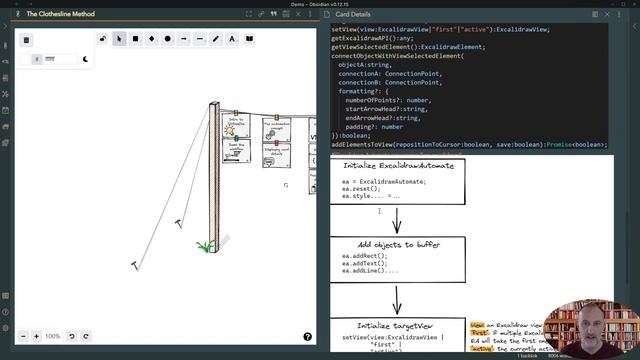Close the Card Details pane
The image size is (640, 360).
coord(607,14)
